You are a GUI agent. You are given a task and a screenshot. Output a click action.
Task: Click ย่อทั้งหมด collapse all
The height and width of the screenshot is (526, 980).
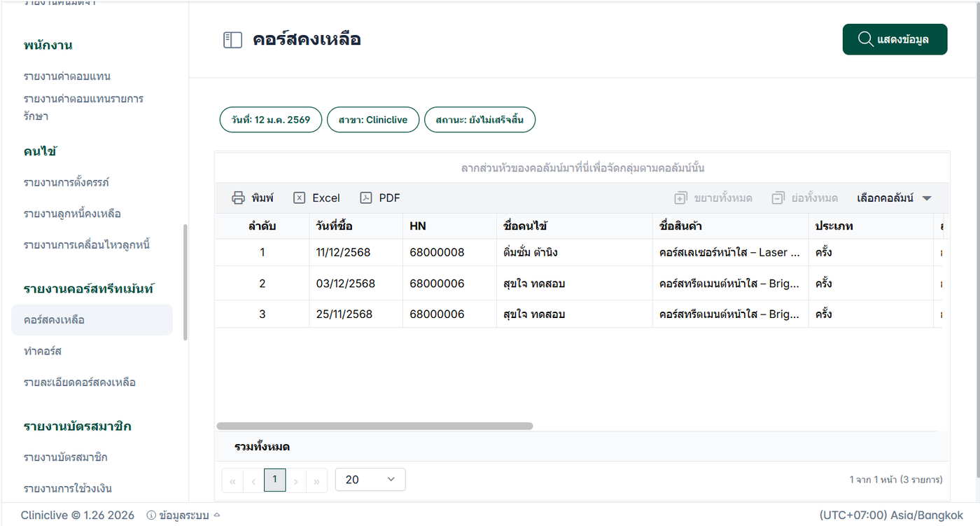coord(804,198)
